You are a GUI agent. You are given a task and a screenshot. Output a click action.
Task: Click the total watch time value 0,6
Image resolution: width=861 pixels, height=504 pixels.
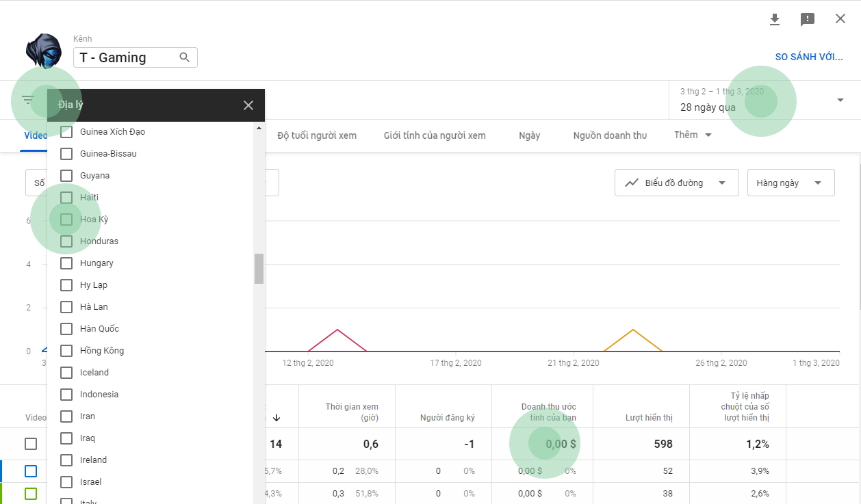point(370,445)
